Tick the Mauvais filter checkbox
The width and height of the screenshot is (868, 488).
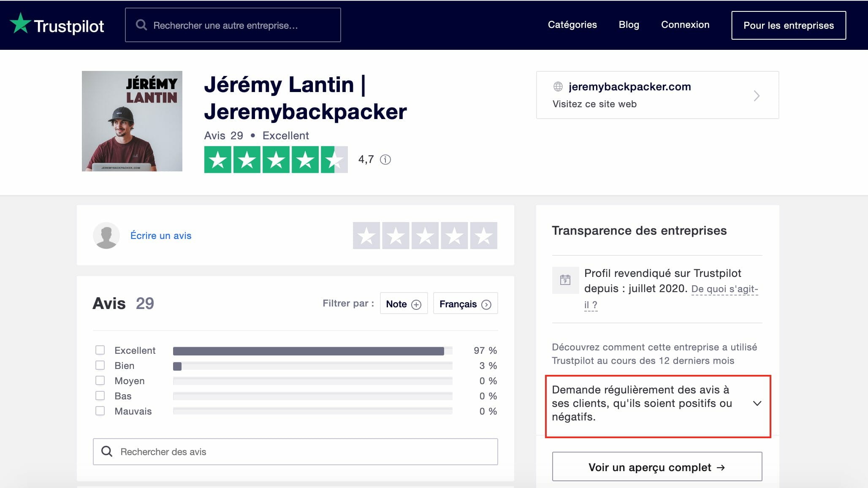[x=100, y=411]
